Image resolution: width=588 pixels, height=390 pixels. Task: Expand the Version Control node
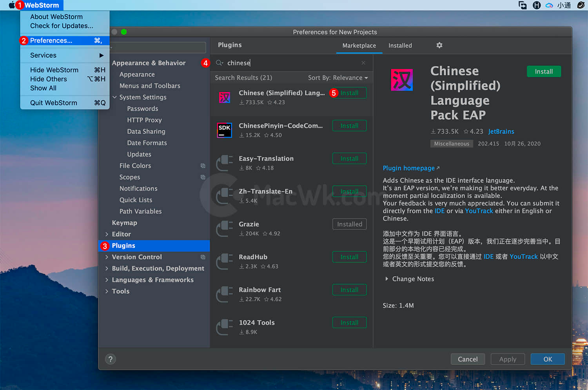coord(107,257)
